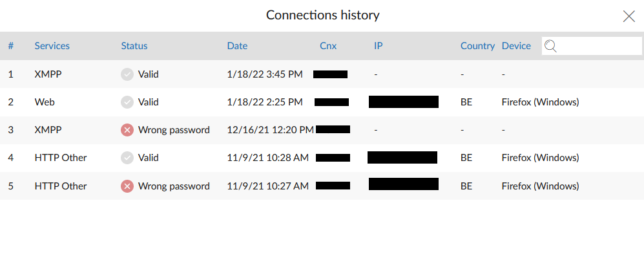Focus the search input field
The width and height of the screenshot is (644, 258).
pyautogui.click(x=592, y=46)
